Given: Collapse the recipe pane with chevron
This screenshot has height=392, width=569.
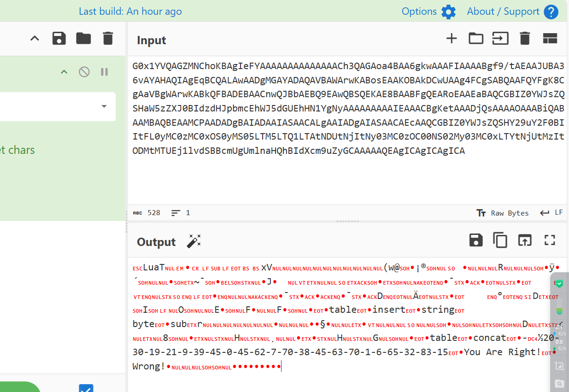Looking at the screenshot, I should [x=35, y=38].
